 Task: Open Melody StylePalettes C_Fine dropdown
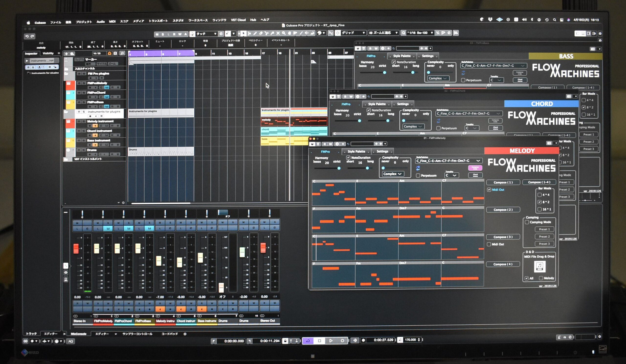tap(449, 161)
